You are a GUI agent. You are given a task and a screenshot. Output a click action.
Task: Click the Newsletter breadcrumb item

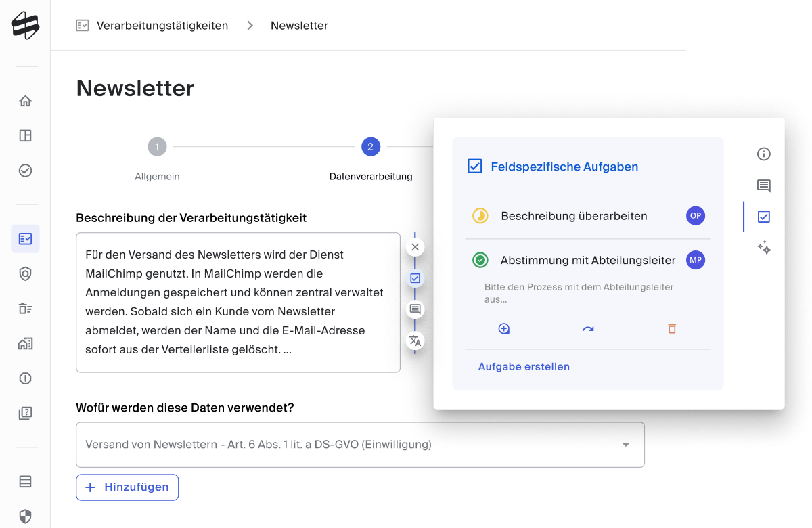coord(299,26)
